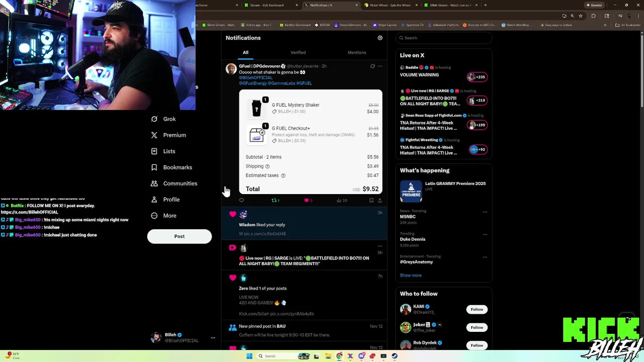The width and height of the screenshot is (644, 362).
Task: Open options for MSNBC trending item
Action: (x=485, y=212)
